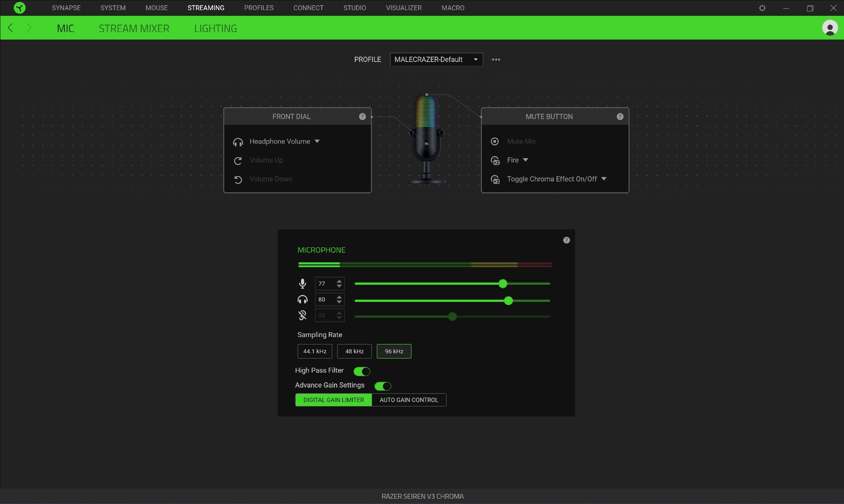Viewport: 844px width, 504px height.
Task: Decrease mic volume stepper down arrow
Action: tap(339, 286)
